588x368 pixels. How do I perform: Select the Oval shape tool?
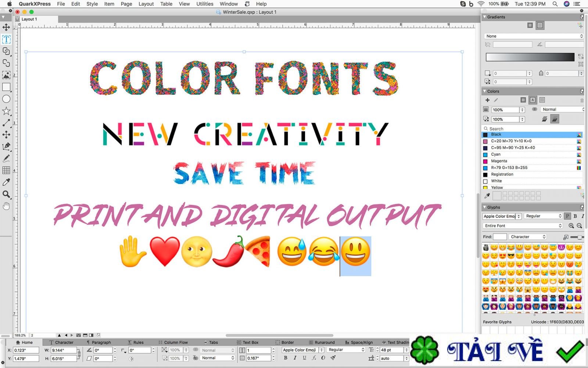point(6,99)
